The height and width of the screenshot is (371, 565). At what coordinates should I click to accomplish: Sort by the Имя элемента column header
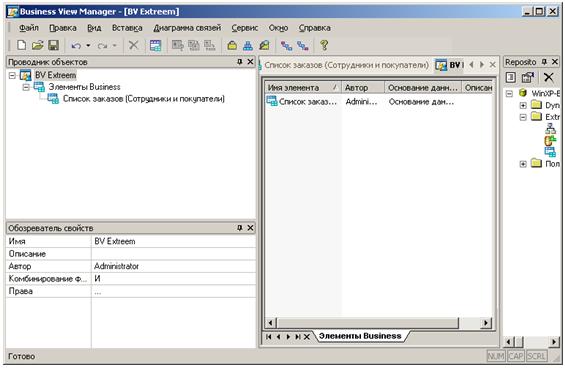303,88
